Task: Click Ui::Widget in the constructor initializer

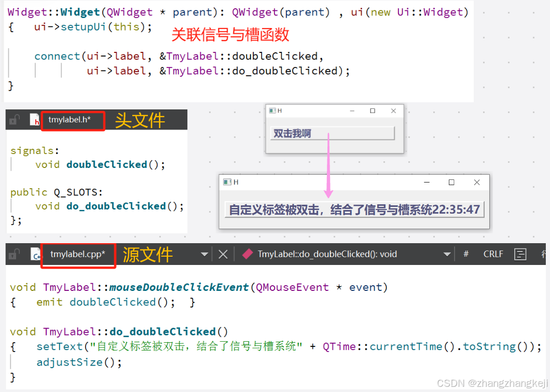Action: tap(430, 12)
